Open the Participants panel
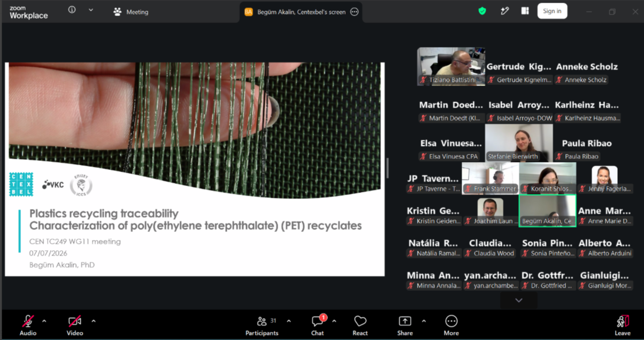This screenshot has height=340, width=644. click(x=262, y=324)
